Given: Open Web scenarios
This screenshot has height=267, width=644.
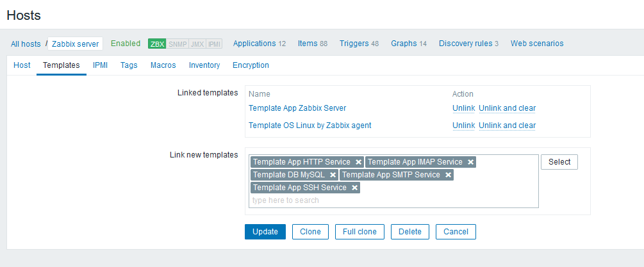Looking at the screenshot, I should tap(537, 44).
